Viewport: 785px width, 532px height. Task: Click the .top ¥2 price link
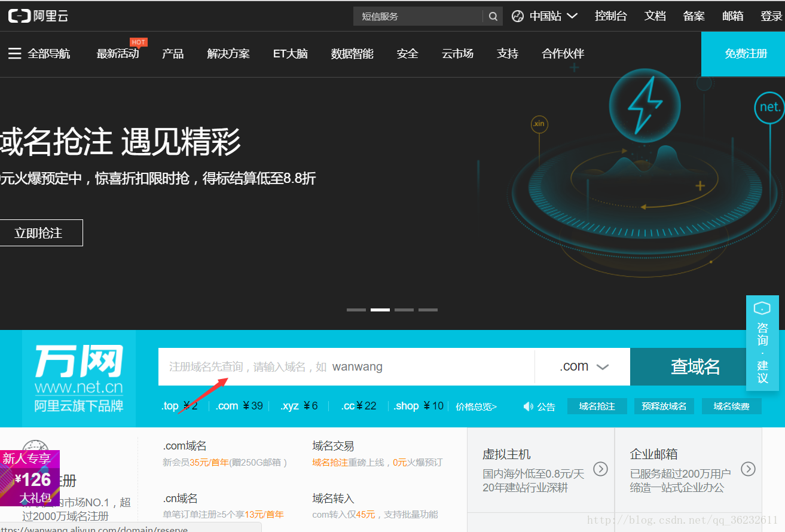[x=179, y=406]
